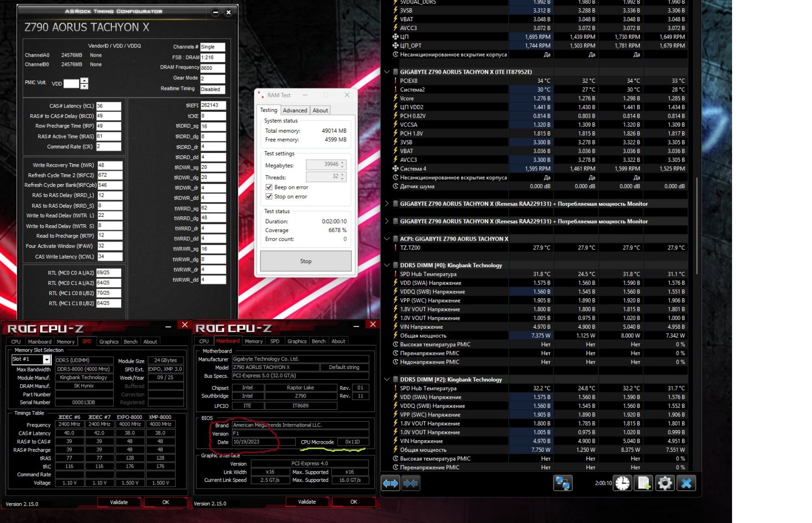Click the CPU Microcode 0x11D value
This screenshot has height=523, width=812.
[x=352, y=442]
